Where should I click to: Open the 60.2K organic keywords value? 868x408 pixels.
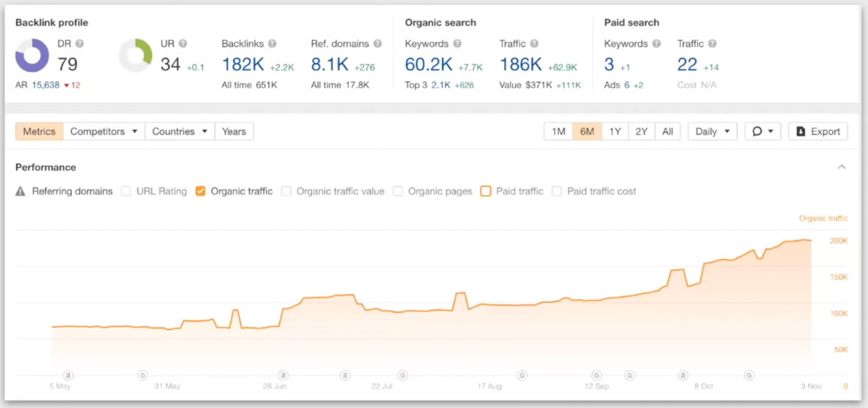pos(429,64)
